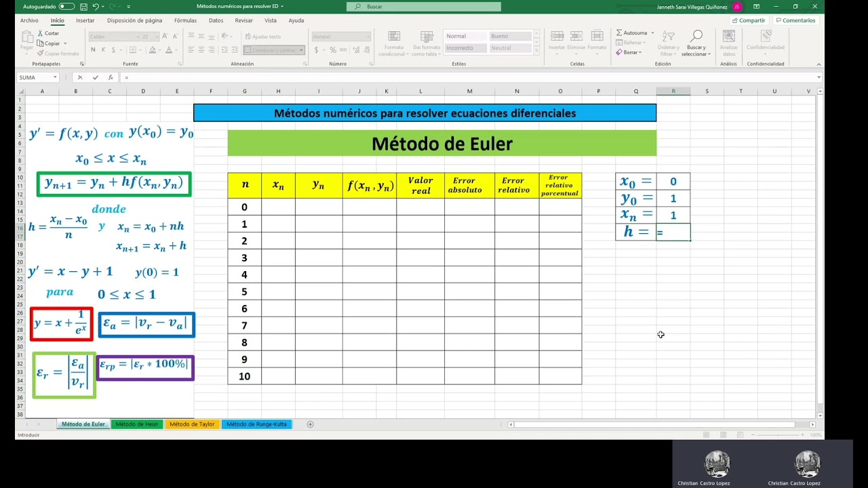This screenshot has width=868, height=488.
Task: Toggle the Autoguardado switch
Action: 66,7
